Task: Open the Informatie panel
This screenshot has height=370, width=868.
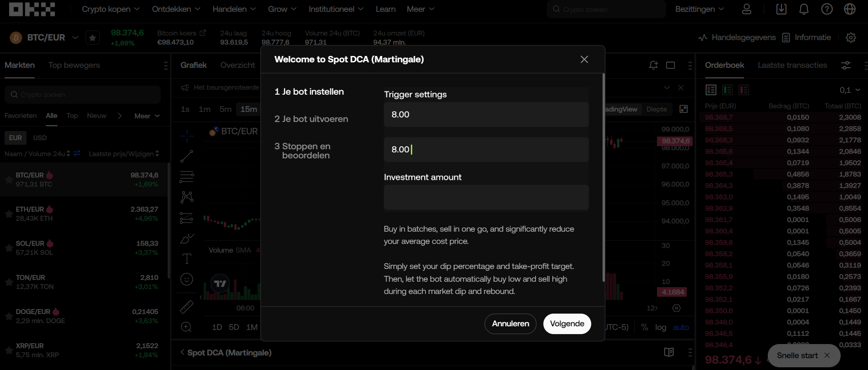Action: [806, 37]
